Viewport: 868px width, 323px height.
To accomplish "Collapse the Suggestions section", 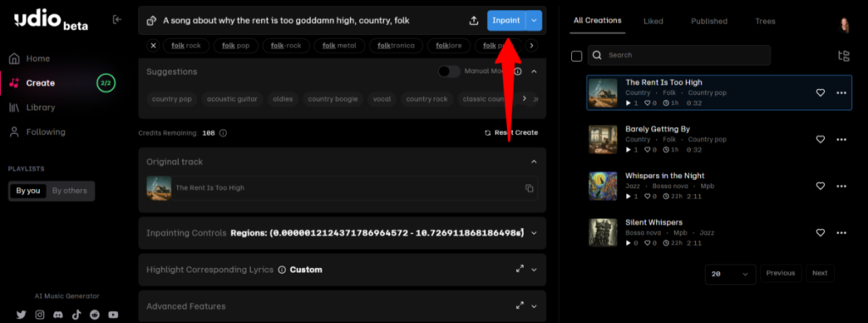I will click(534, 71).
